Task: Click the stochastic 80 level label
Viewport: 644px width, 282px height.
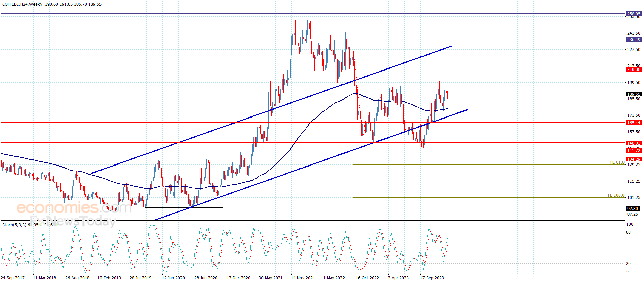Action: 629,232
